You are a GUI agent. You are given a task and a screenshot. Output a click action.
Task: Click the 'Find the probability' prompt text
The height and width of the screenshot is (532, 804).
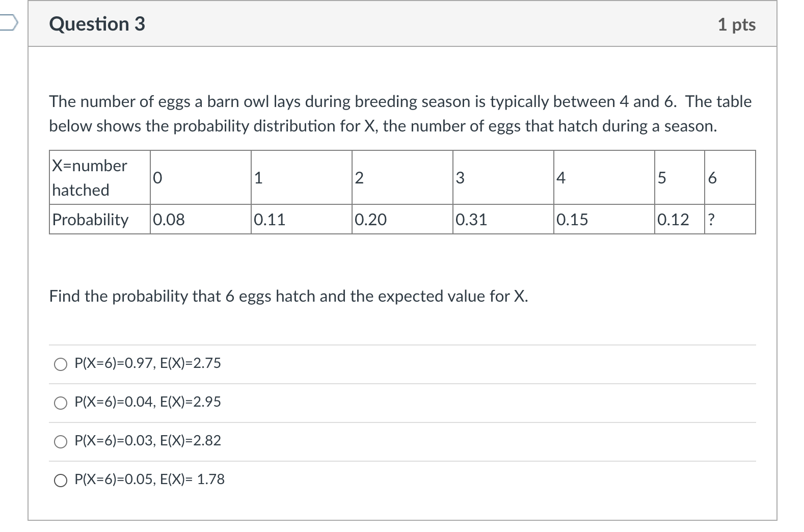[288, 296]
